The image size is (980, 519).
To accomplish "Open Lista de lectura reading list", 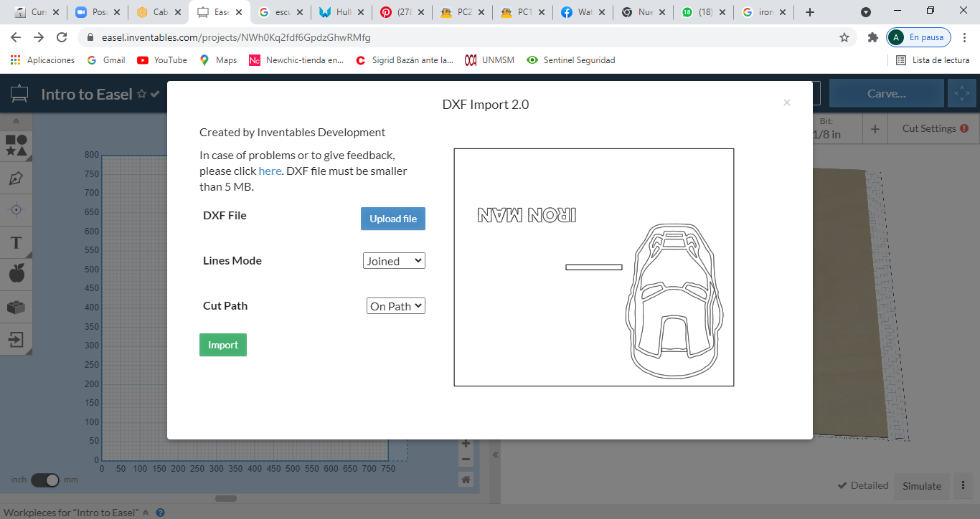I will [x=933, y=60].
